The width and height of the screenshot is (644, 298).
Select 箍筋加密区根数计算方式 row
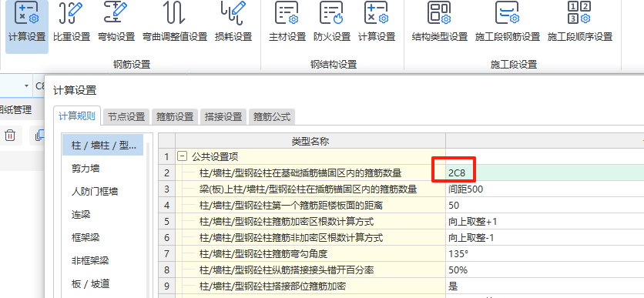pyautogui.click(x=310, y=222)
